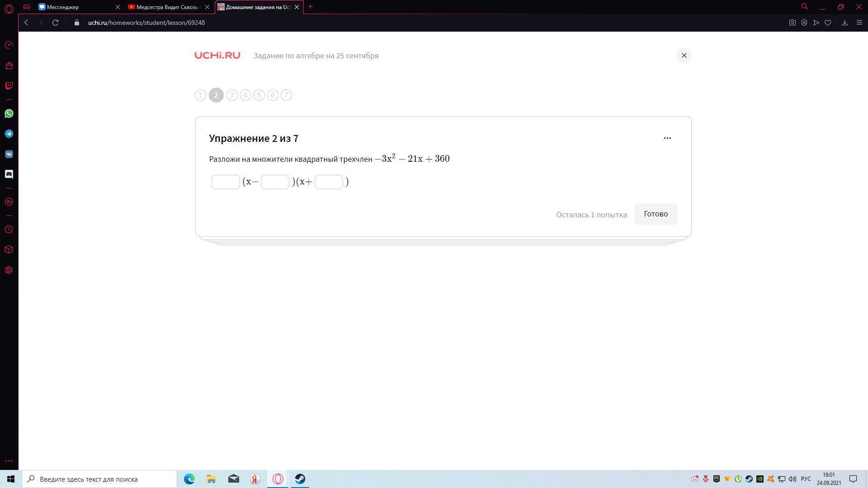Open the Opera easy setup menu
The width and height of the screenshot is (868, 488).
859,23
